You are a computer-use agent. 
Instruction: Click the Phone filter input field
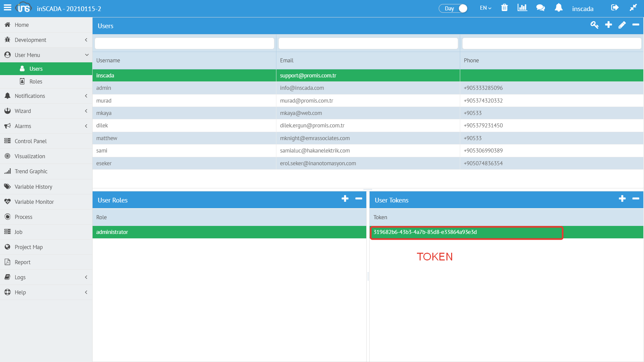[x=552, y=43]
